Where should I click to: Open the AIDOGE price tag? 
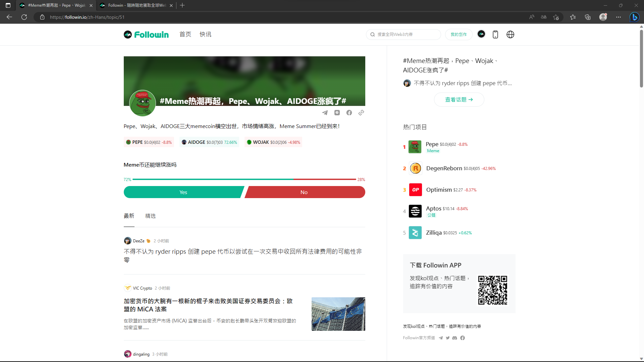point(209,142)
